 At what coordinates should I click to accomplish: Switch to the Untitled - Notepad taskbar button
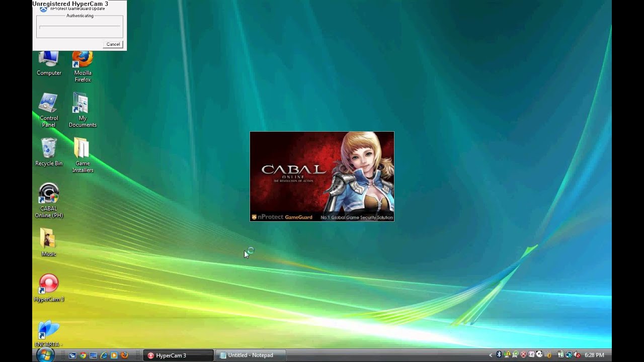pos(251,355)
